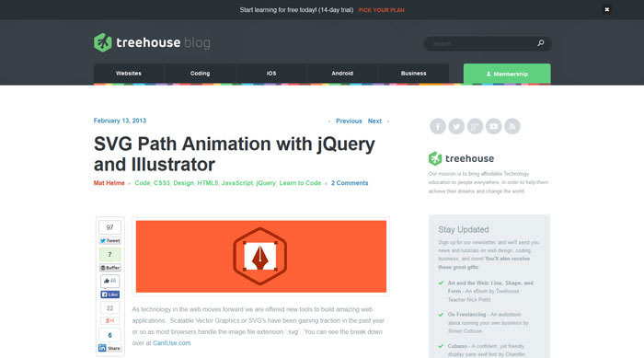Open the HTML5 category tag
Screen dimensions: 644x358
(x=208, y=183)
